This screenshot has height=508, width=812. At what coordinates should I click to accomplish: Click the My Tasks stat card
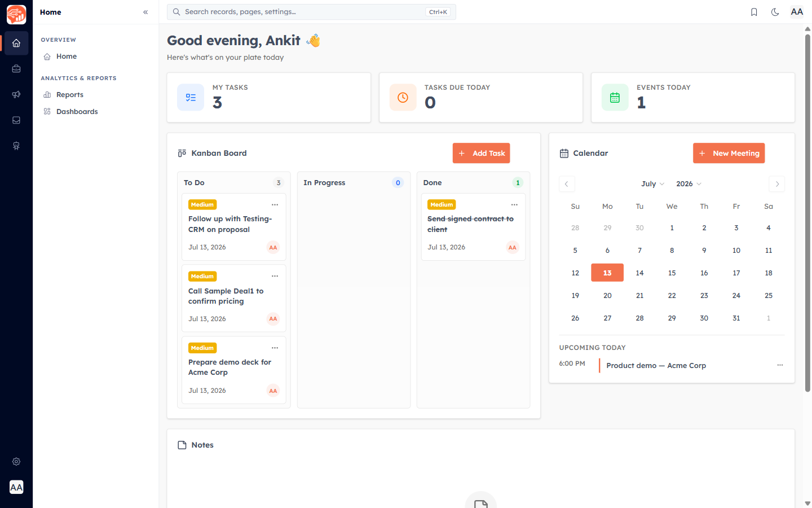pyautogui.click(x=269, y=98)
